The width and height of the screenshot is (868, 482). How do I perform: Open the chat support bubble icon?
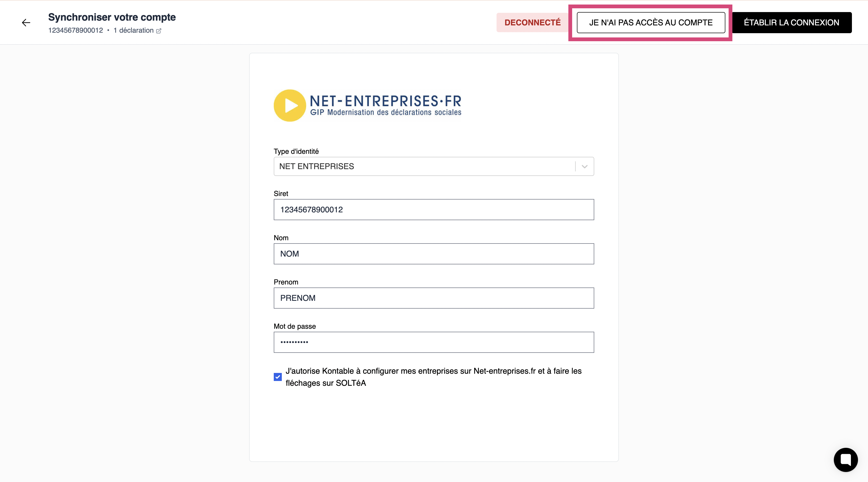point(845,459)
